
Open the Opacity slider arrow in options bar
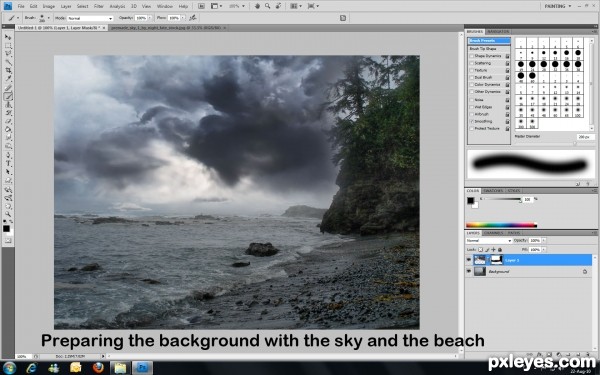[x=150, y=18]
